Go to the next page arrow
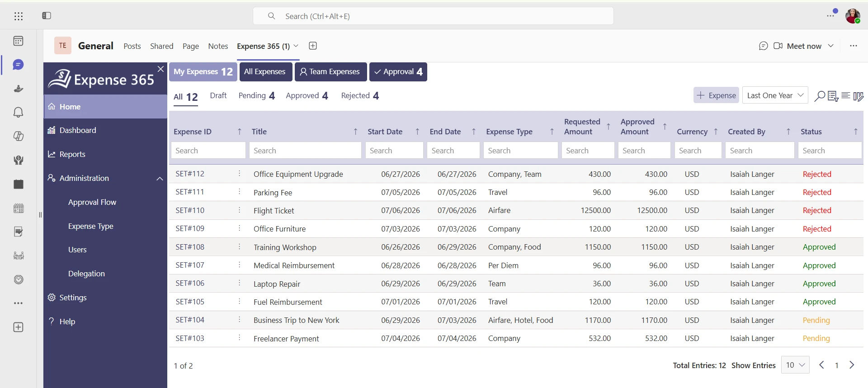This screenshot has width=868, height=388. (x=852, y=365)
